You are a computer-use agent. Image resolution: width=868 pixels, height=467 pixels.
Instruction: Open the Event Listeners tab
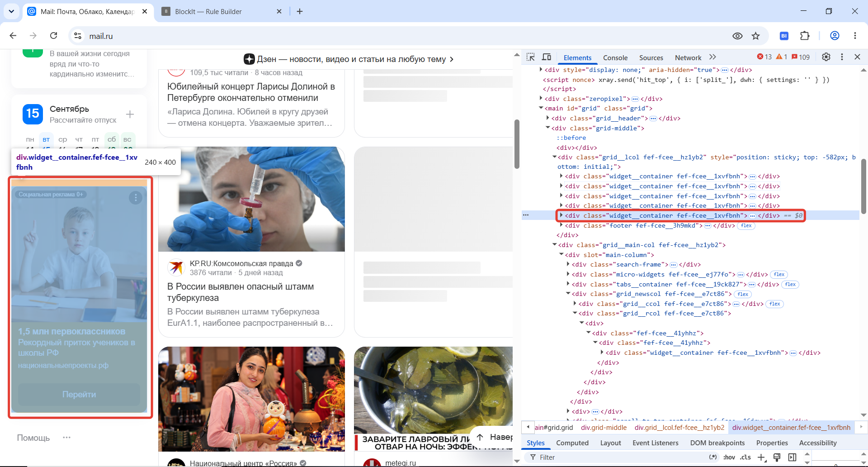click(x=656, y=443)
